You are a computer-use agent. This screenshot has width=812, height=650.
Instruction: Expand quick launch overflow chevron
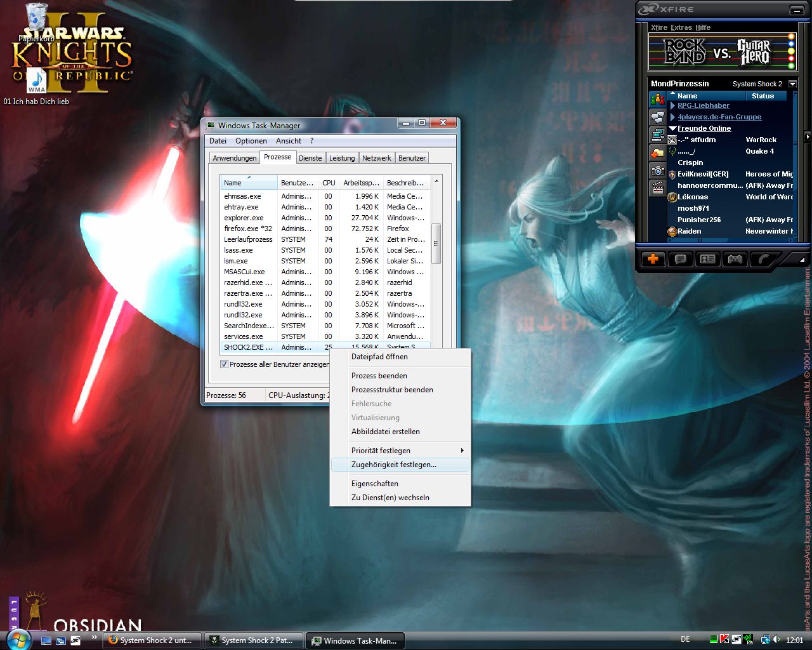click(x=95, y=637)
